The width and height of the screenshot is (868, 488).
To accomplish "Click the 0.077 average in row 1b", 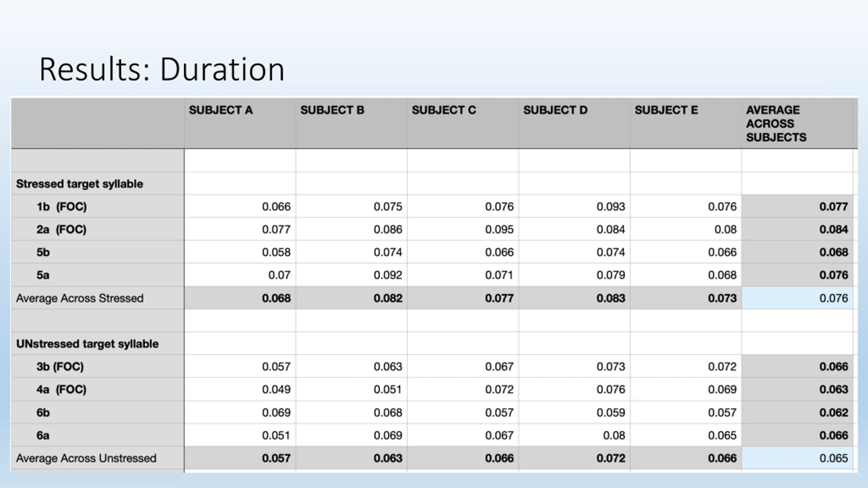I will pyautogui.click(x=834, y=207).
